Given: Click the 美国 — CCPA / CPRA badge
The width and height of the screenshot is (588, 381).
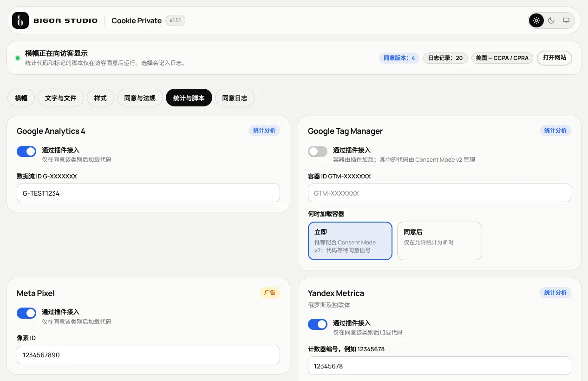Looking at the screenshot, I should point(502,58).
